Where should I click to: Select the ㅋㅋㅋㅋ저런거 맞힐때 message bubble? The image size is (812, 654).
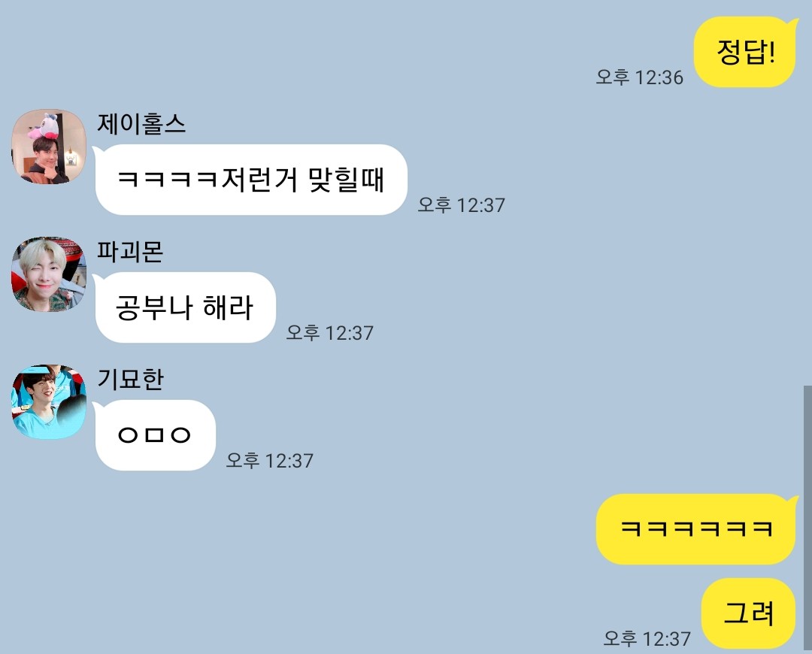(250, 180)
